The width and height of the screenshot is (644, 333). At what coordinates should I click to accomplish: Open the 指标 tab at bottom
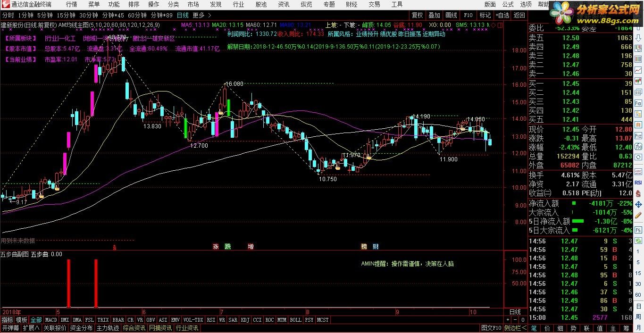[7, 320]
